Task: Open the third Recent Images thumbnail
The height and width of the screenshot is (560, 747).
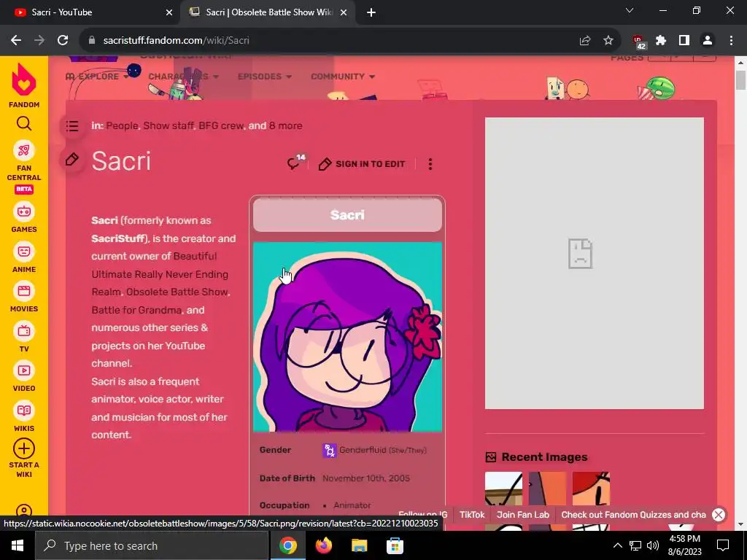Action: pos(591,488)
